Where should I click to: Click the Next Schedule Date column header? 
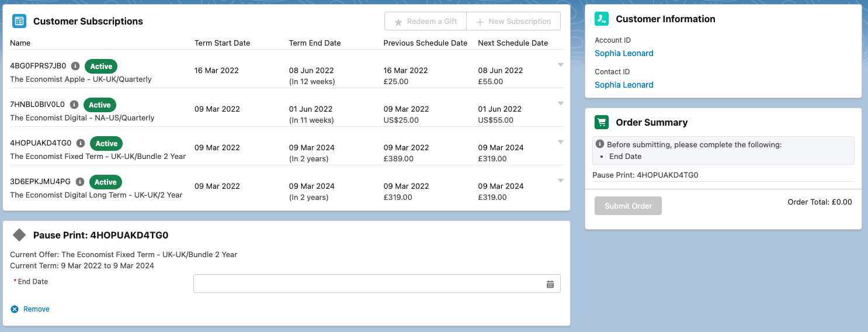tap(513, 43)
